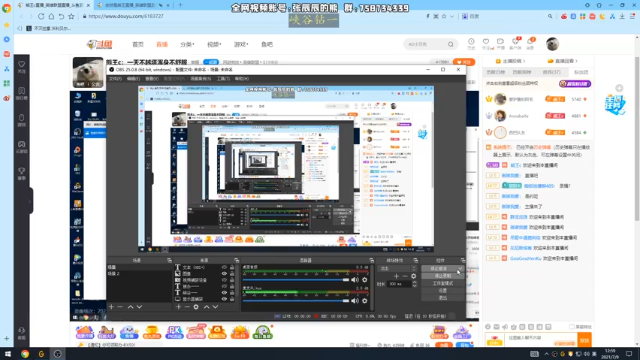This screenshot has width=640, height=360.
Task: Mute the desktop audio speaker icon in OBS mixer
Action: 355,280
